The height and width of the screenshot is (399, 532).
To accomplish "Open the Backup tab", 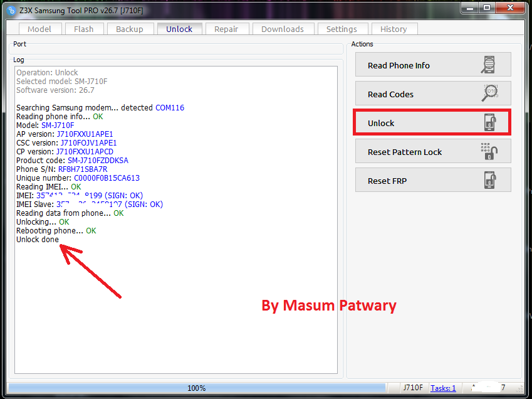I will 130,29.
